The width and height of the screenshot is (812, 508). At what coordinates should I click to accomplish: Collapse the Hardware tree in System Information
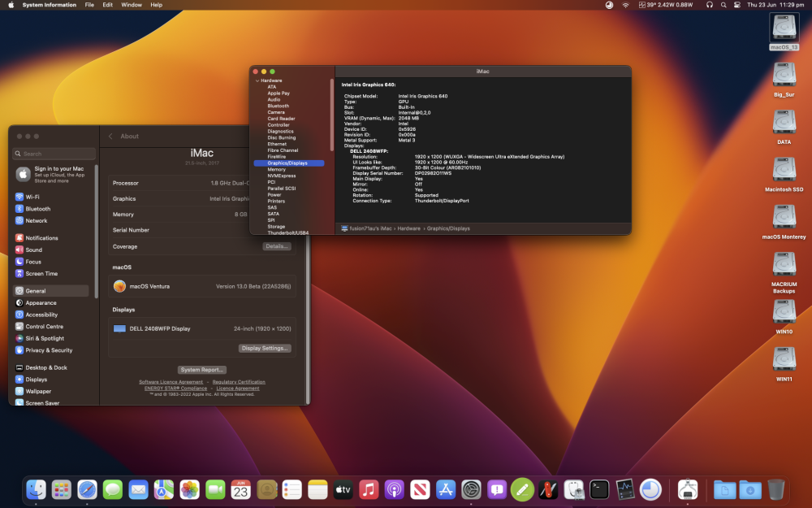pos(257,80)
